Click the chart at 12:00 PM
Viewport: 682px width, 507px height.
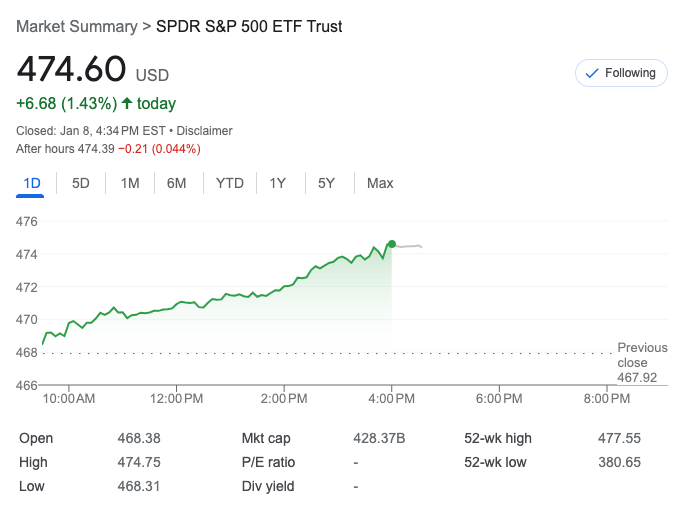tap(177, 303)
